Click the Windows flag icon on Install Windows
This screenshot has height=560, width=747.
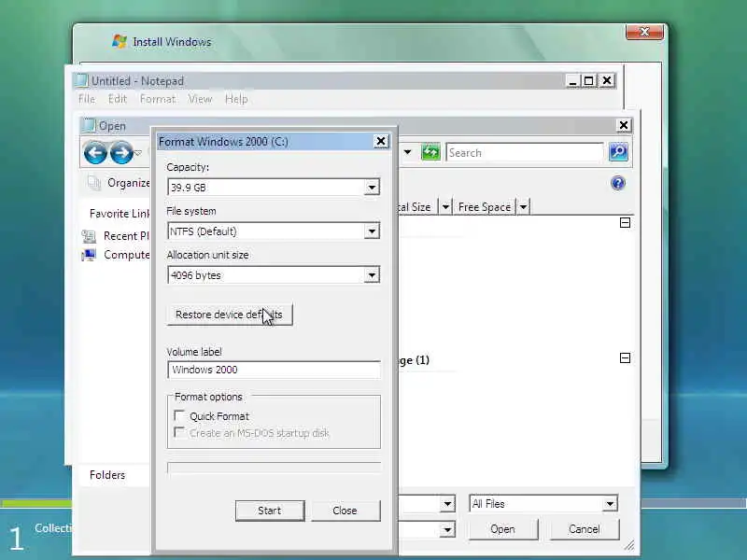point(120,41)
